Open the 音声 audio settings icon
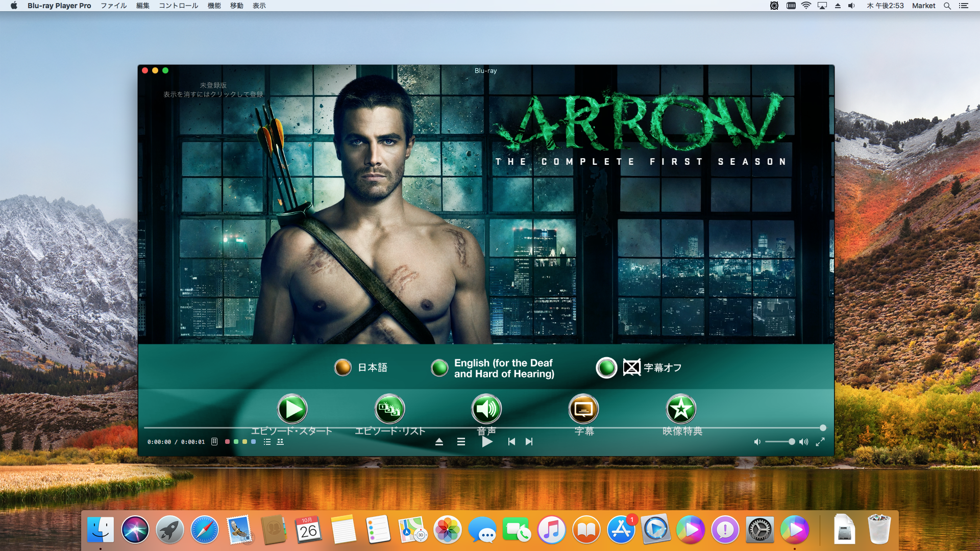980x551 pixels. click(486, 409)
